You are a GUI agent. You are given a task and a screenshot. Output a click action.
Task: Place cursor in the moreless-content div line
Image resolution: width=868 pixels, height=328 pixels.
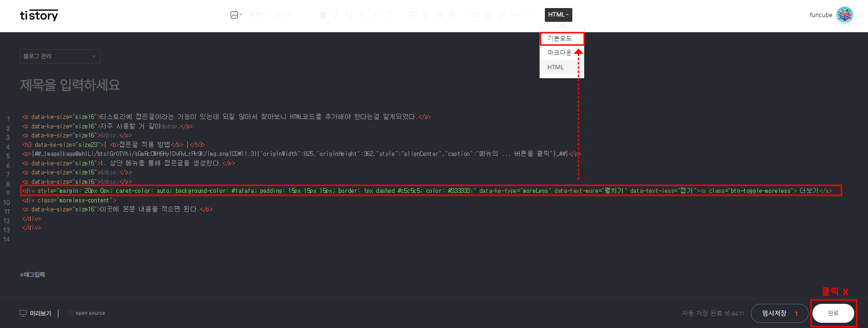(x=69, y=200)
